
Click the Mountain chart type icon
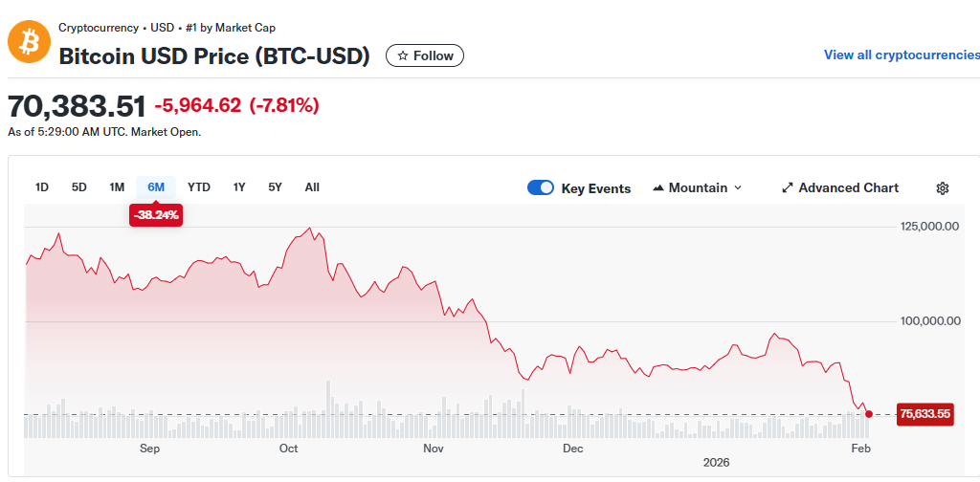[x=657, y=188]
